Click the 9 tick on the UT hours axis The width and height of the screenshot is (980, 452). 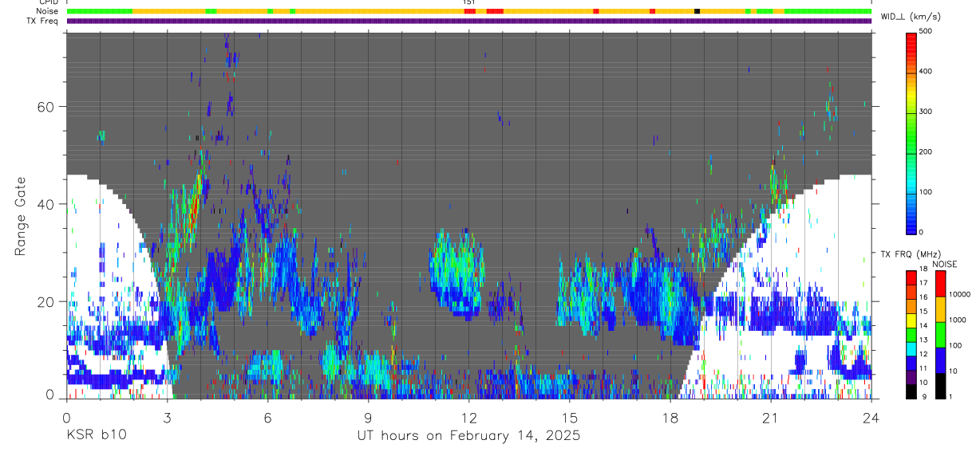pyautogui.click(x=368, y=418)
